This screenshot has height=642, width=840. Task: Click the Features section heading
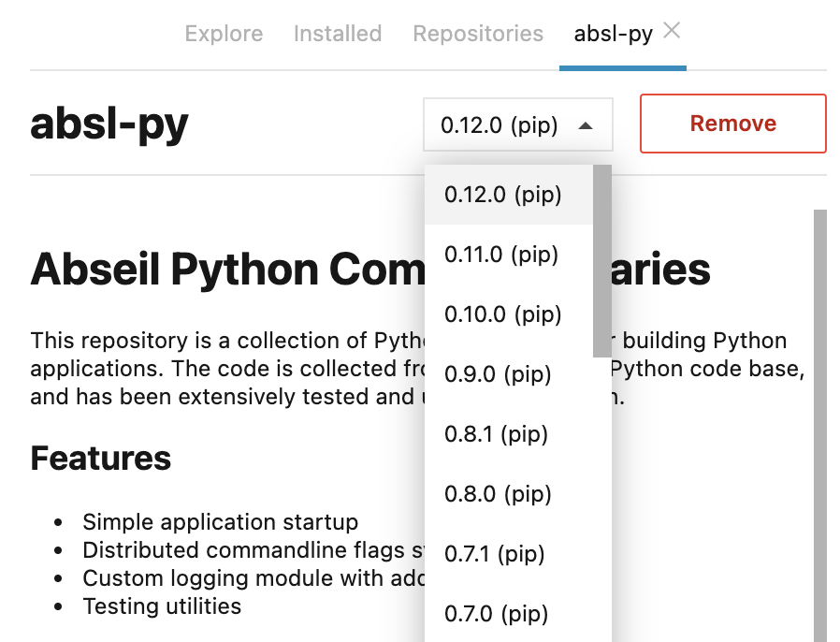[100, 459]
